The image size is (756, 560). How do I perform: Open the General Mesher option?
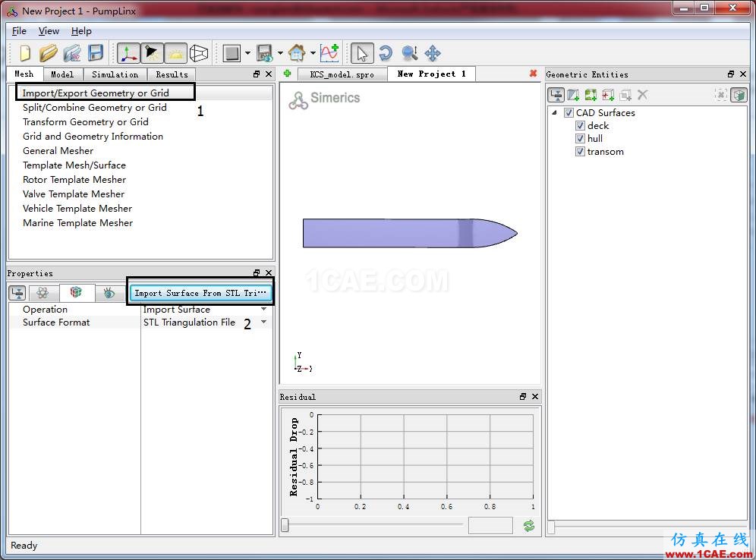[x=58, y=151]
